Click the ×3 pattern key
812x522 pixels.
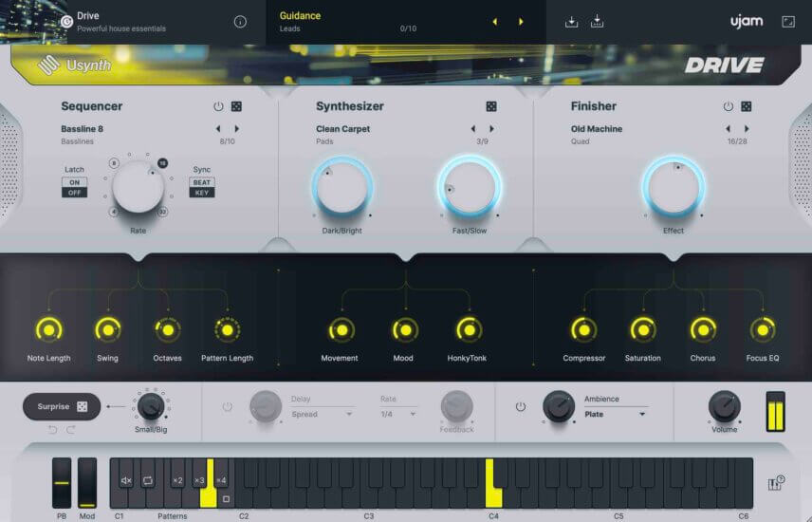click(x=199, y=480)
